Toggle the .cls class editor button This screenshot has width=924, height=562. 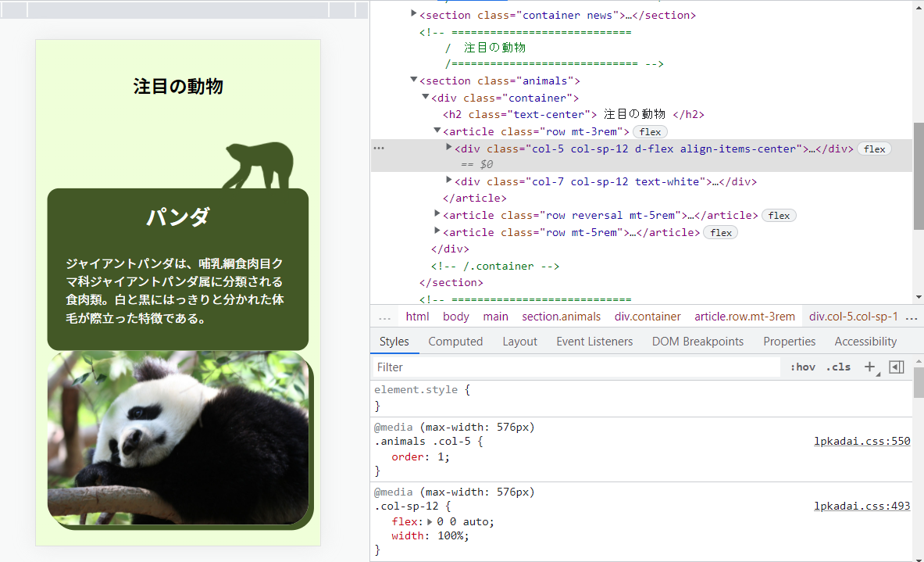[838, 367]
